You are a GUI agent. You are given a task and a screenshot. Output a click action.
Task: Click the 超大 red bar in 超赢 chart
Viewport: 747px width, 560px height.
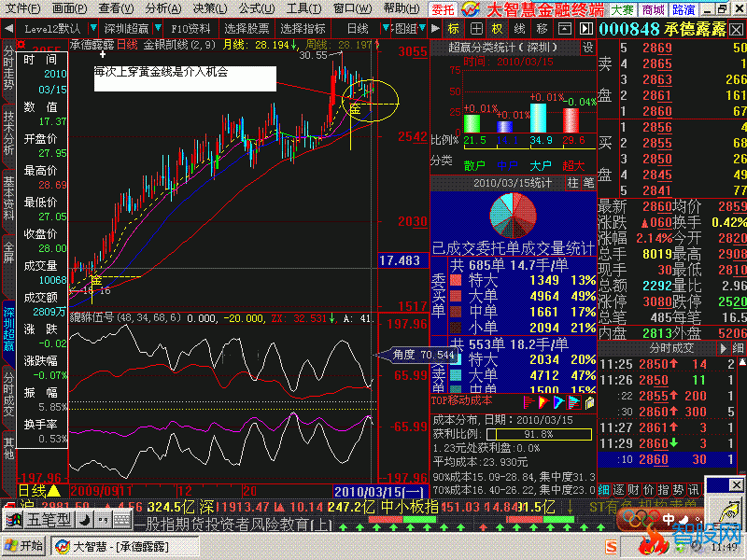click(571, 120)
